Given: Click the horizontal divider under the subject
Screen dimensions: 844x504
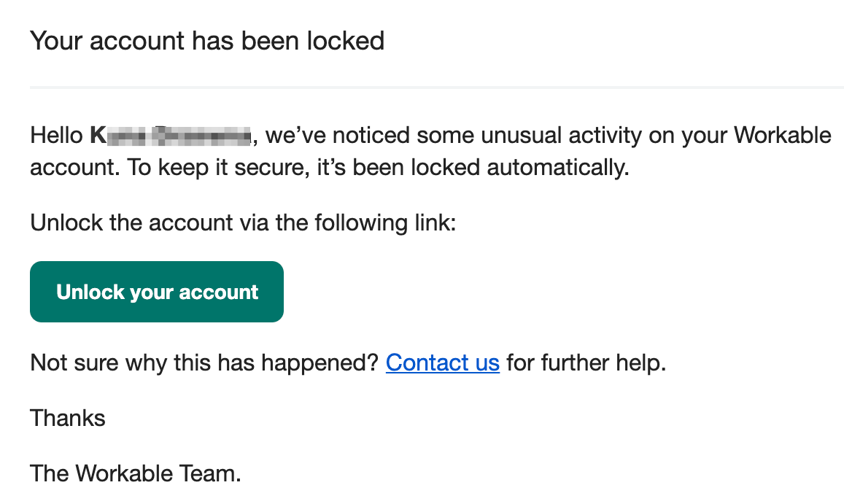Looking at the screenshot, I should point(436,88).
